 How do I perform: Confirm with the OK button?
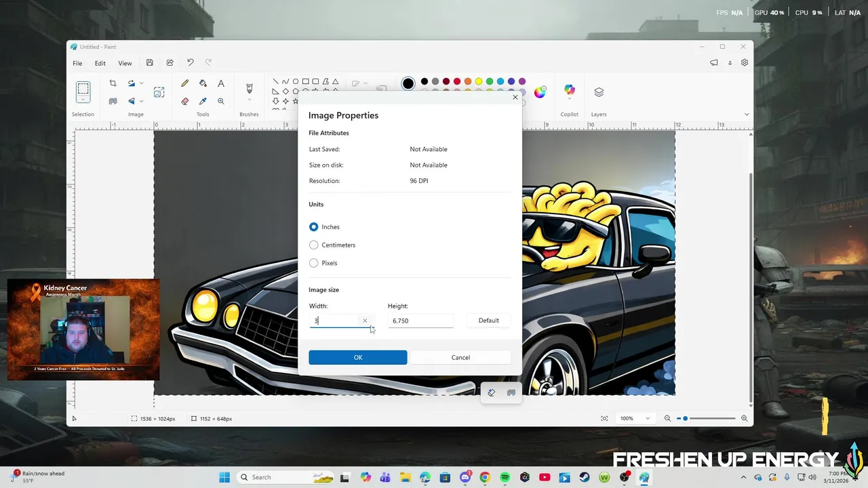click(x=358, y=357)
